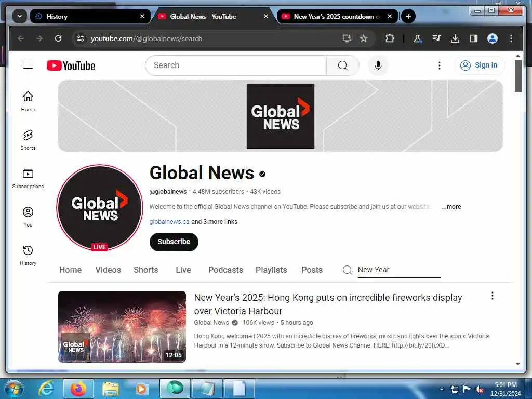Image resolution: width=532 pixels, height=399 pixels.
Task: Open the Hong Kong fireworks video thumbnail
Action: click(122, 326)
